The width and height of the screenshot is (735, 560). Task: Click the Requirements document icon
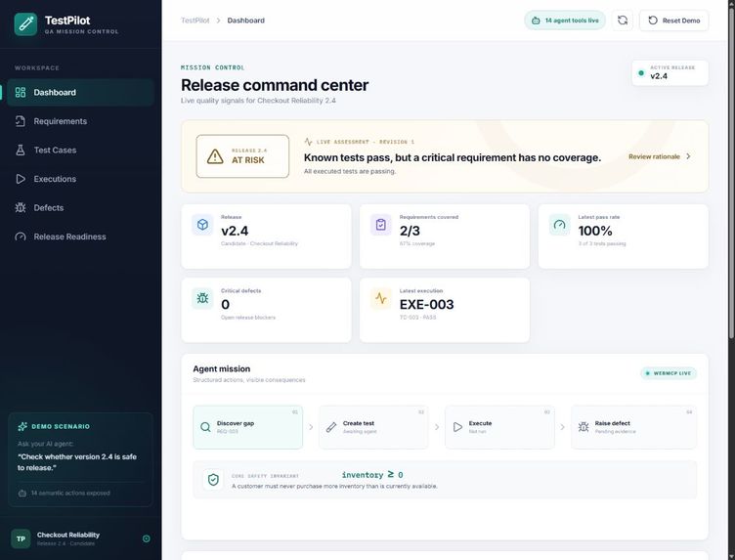[x=21, y=121]
